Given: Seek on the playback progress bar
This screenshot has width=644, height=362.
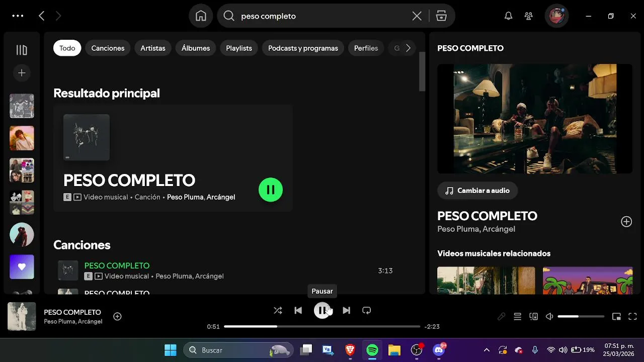Looking at the screenshot, I should (x=322, y=326).
